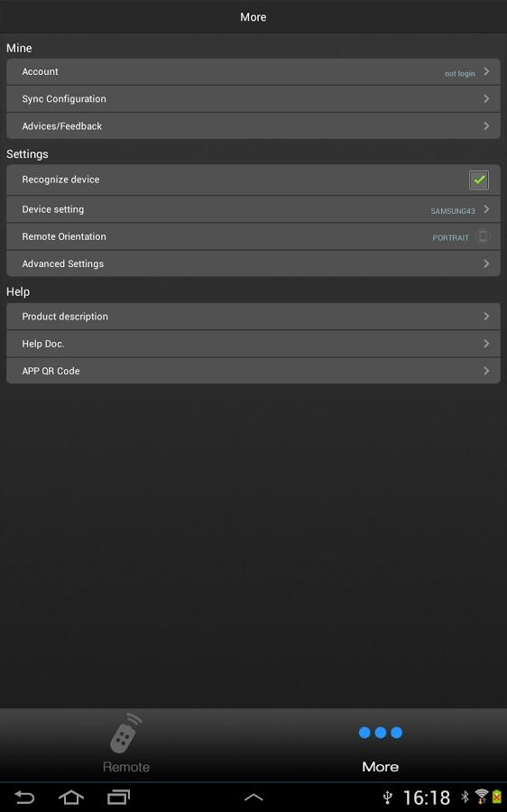This screenshot has width=507, height=812.
Task: Open Product description
Action: 253,317
